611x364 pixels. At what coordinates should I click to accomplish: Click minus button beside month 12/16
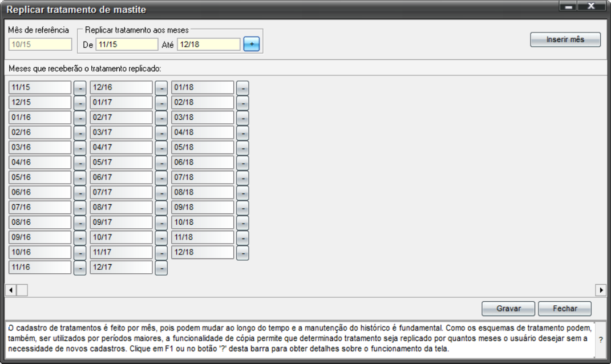[x=161, y=88]
